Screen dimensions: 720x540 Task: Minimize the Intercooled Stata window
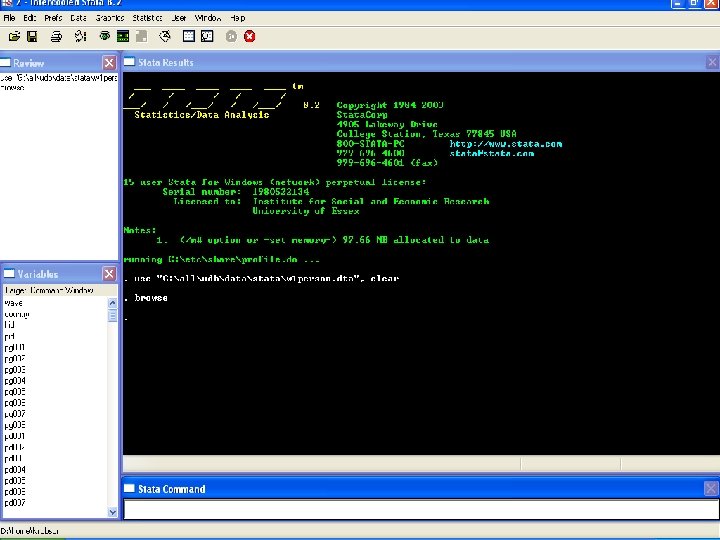pyautogui.click(x=678, y=4)
